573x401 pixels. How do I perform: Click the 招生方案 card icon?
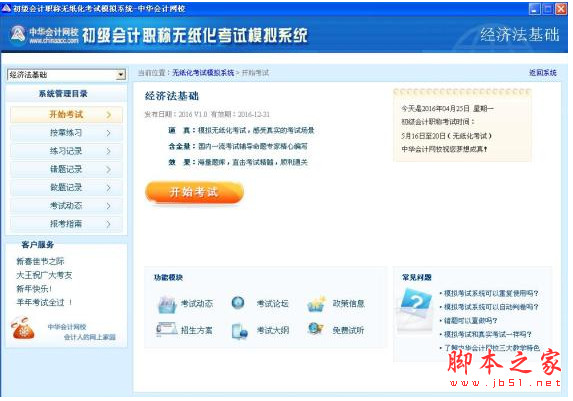167,330
